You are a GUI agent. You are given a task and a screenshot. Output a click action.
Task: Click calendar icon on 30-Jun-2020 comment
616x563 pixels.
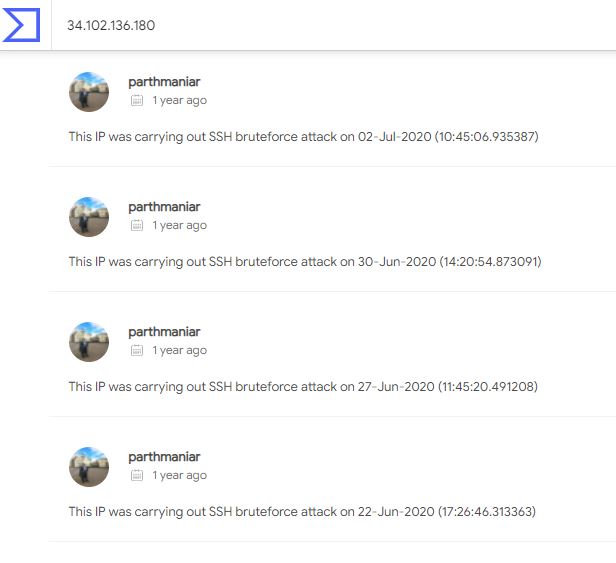[x=137, y=226]
